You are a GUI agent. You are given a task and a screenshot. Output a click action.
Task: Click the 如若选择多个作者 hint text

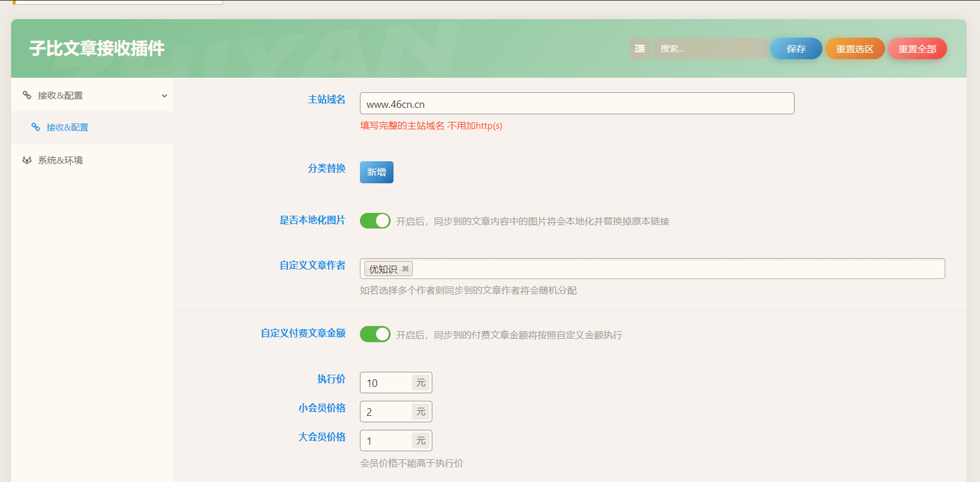(468, 290)
